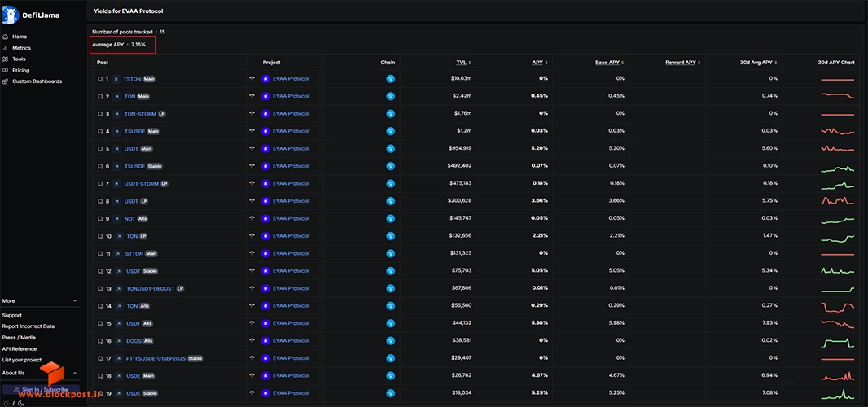868x407 pixels.
Task: Open TONUSDT-DEDUST pool link
Action: (151, 288)
